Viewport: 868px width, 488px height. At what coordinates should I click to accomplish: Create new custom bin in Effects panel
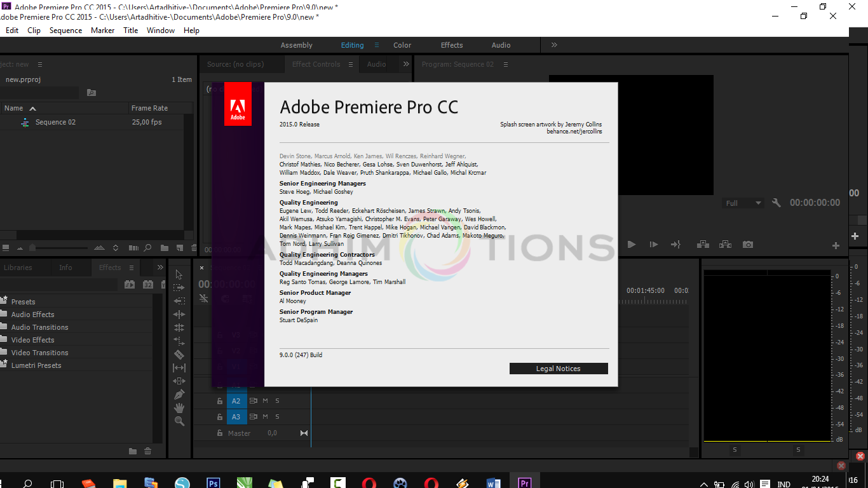coord(133,451)
